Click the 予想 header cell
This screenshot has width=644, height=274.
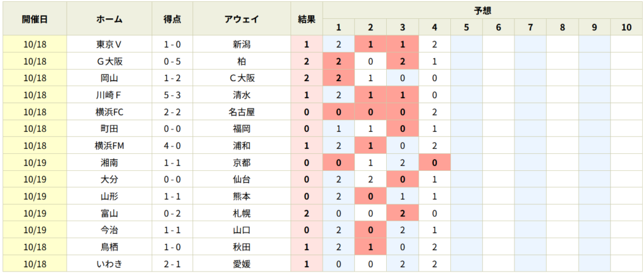(482, 11)
